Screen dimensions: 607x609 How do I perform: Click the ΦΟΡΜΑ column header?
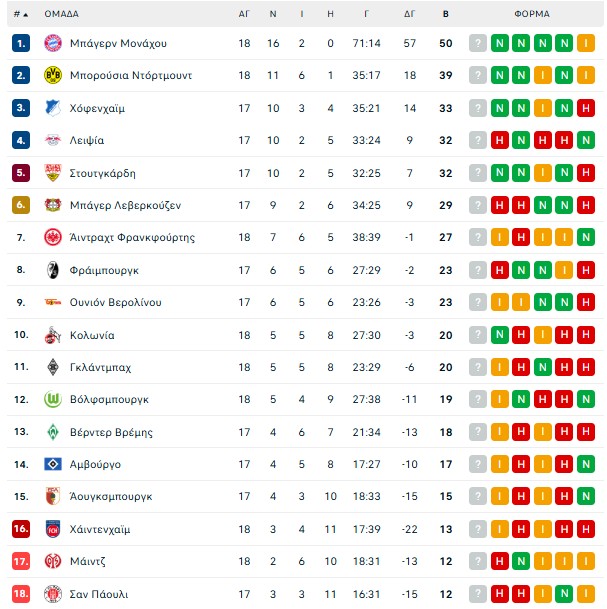tap(531, 14)
